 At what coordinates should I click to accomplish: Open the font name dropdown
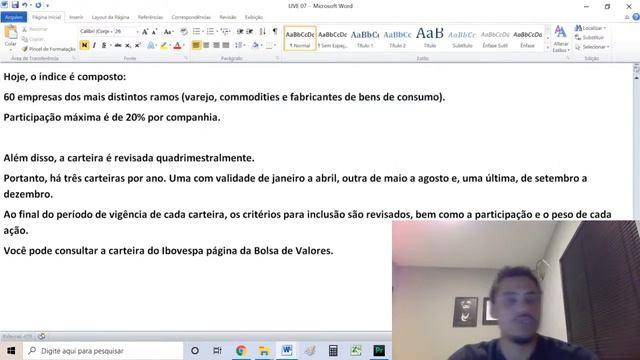[x=111, y=31]
